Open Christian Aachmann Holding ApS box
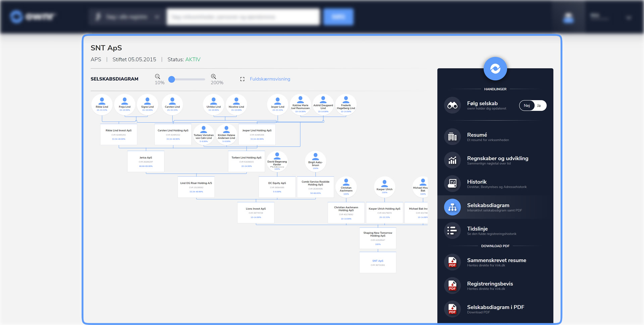This screenshot has height=325, width=644. coord(346,213)
